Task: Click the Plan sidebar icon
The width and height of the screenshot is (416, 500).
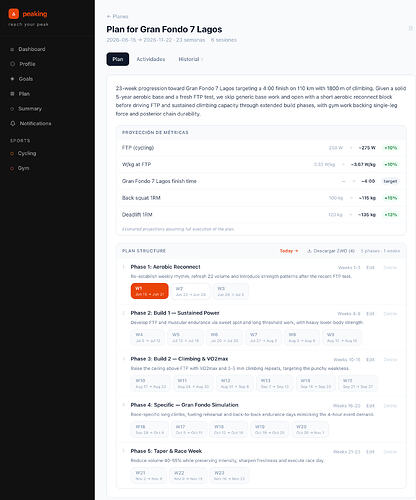Action: click(x=12, y=94)
